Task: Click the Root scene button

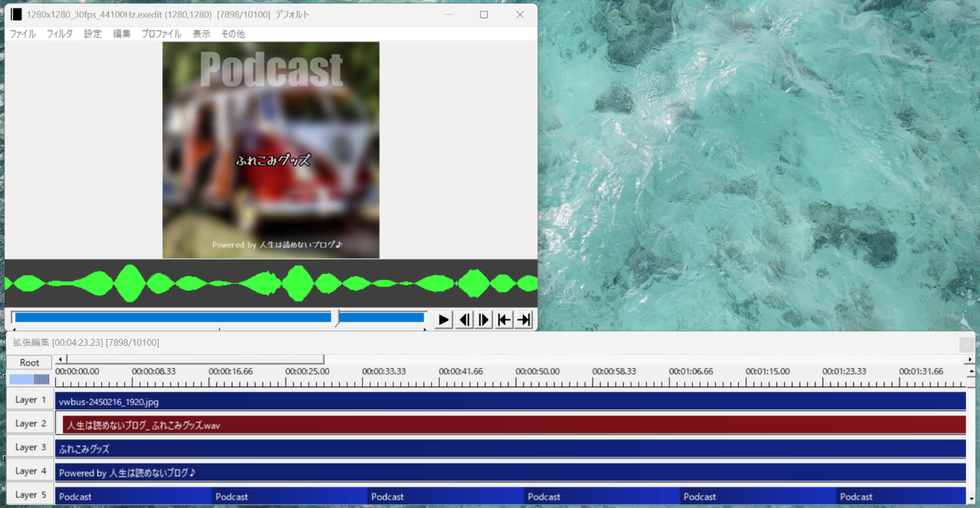Action: pos(30,363)
